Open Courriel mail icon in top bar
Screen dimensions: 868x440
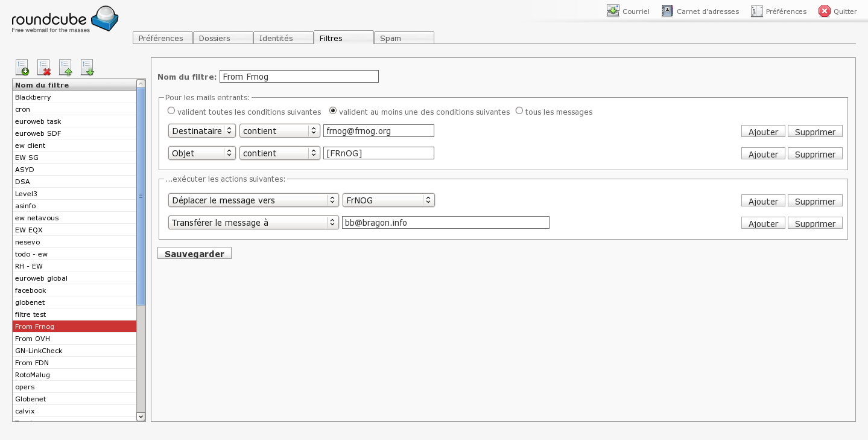click(x=613, y=11)
